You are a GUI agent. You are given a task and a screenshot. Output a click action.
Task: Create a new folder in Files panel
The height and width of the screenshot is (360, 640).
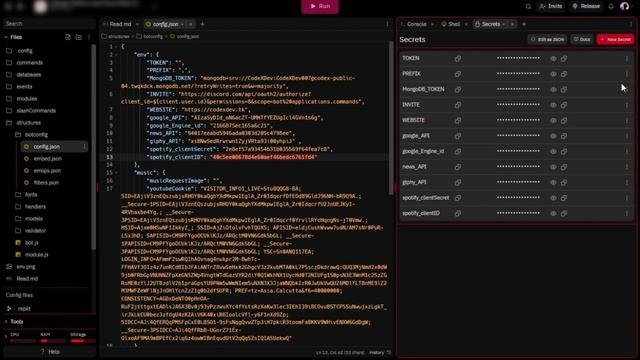coord(78,37)
